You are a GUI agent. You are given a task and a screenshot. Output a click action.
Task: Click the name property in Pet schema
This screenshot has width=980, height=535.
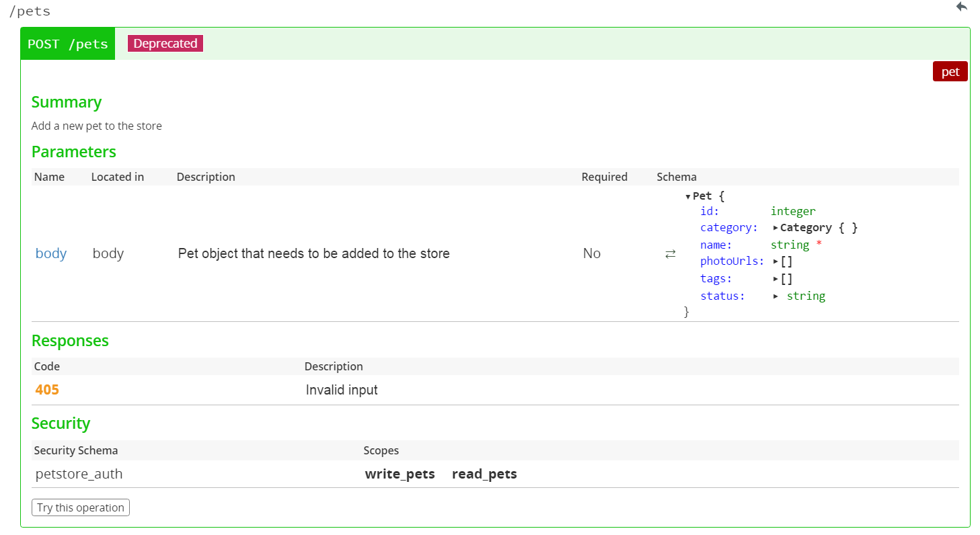(x=716, y=245)
